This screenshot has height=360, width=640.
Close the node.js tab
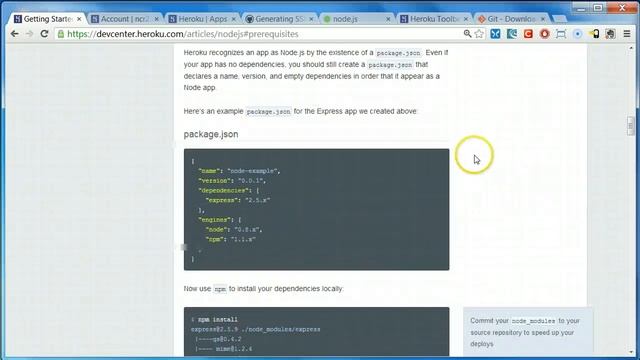(x=388, y=19)
